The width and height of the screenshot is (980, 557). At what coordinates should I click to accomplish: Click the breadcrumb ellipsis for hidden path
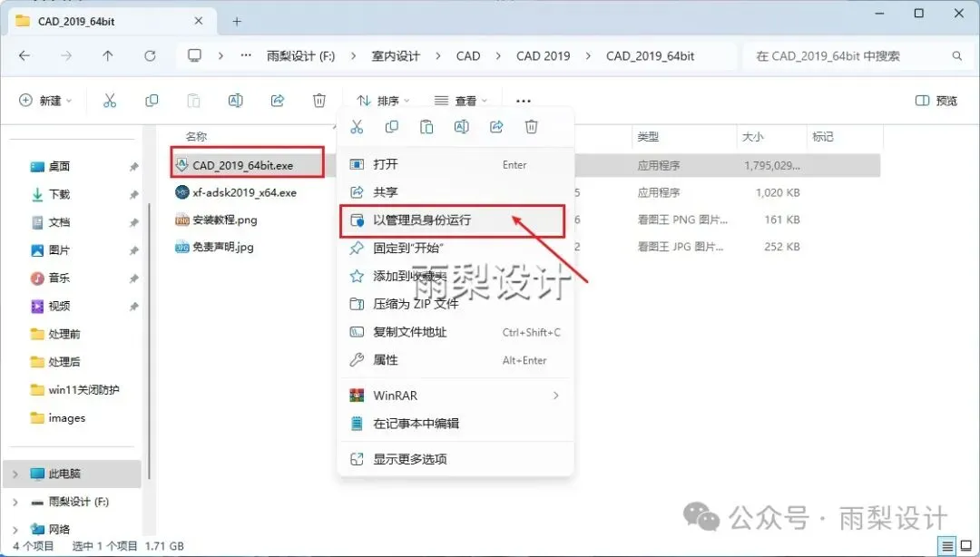[x=246, y=55]
